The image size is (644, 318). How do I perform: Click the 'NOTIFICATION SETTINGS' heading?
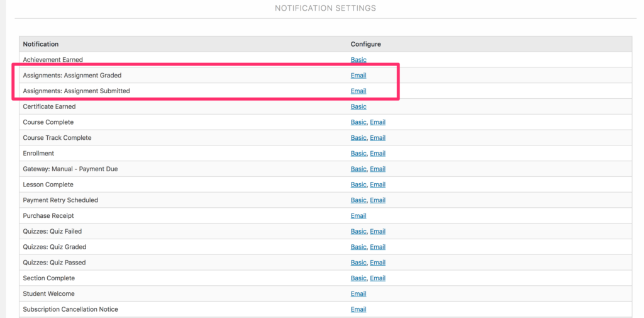(x=325, y=8)
